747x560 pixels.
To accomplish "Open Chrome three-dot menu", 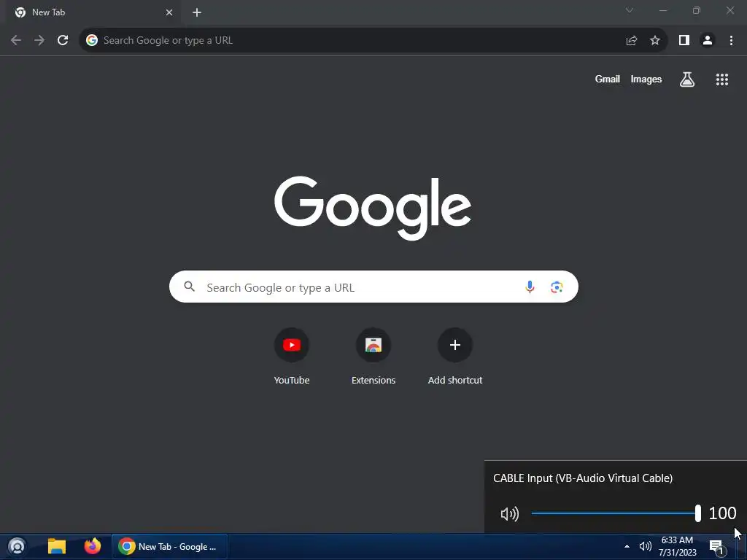I will 731,41.
